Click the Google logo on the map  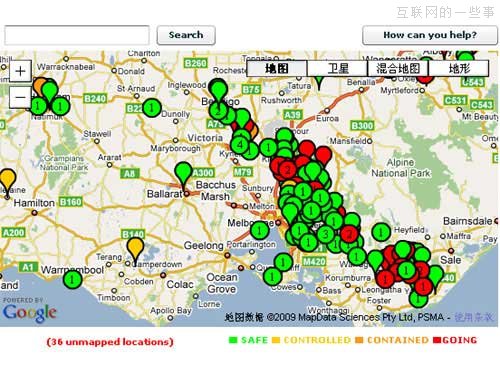coord(29,313)
